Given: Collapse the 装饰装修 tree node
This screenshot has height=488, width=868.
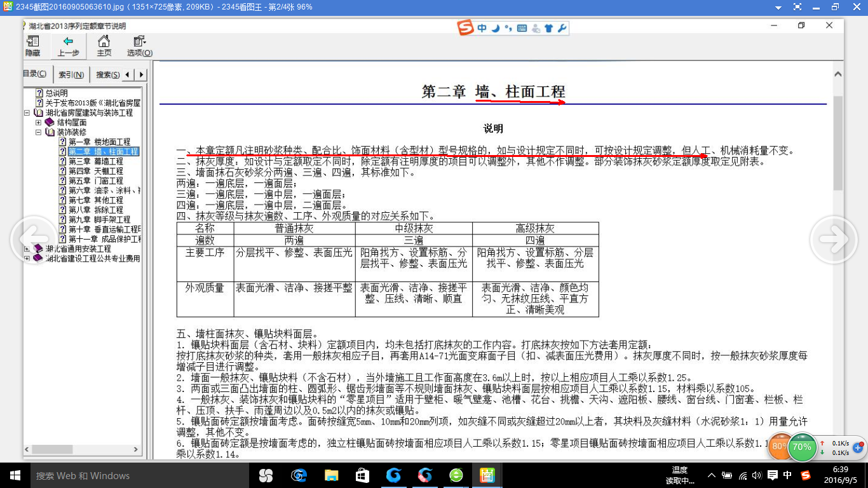Looking at the screenshot, I should 38,132.
